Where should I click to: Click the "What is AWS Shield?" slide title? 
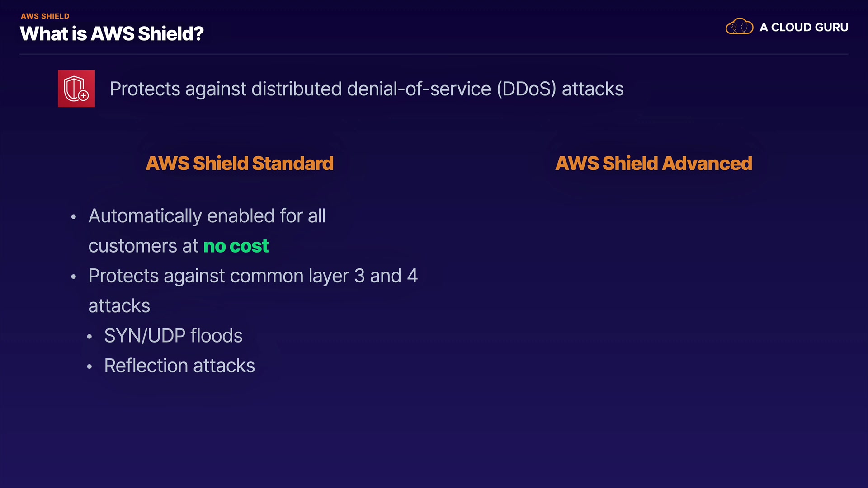[112, 34]
